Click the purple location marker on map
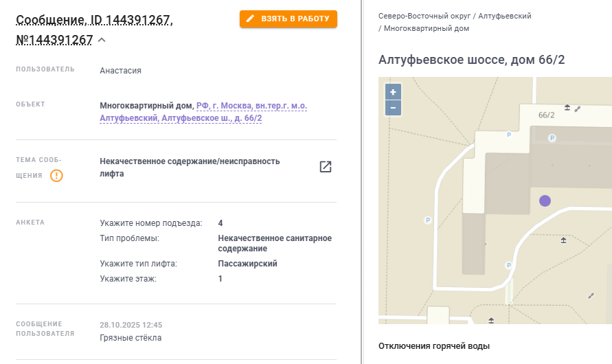This screenshot has height=364, width=612. pyautogui.click(x=545, y=201)
